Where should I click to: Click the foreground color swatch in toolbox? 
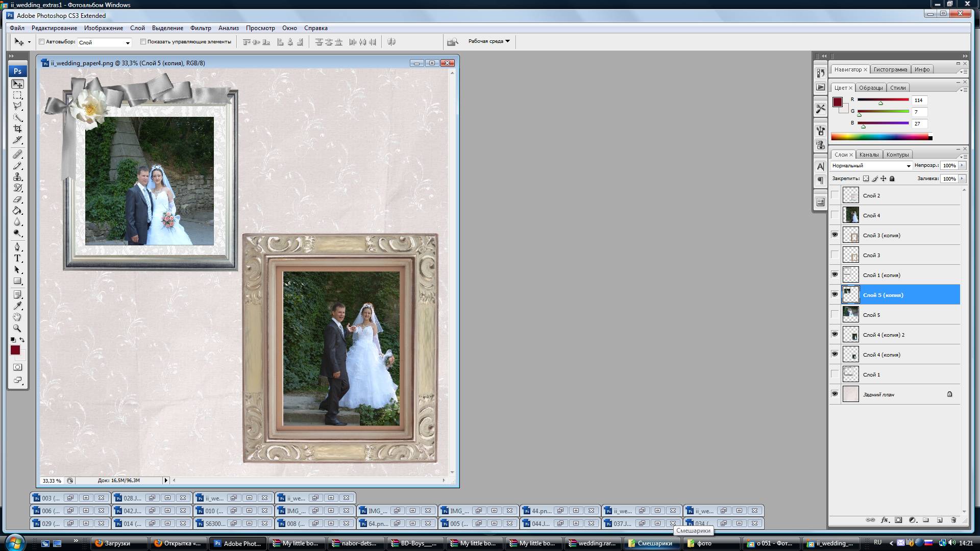pyautogui.click(x=15, y=350)
